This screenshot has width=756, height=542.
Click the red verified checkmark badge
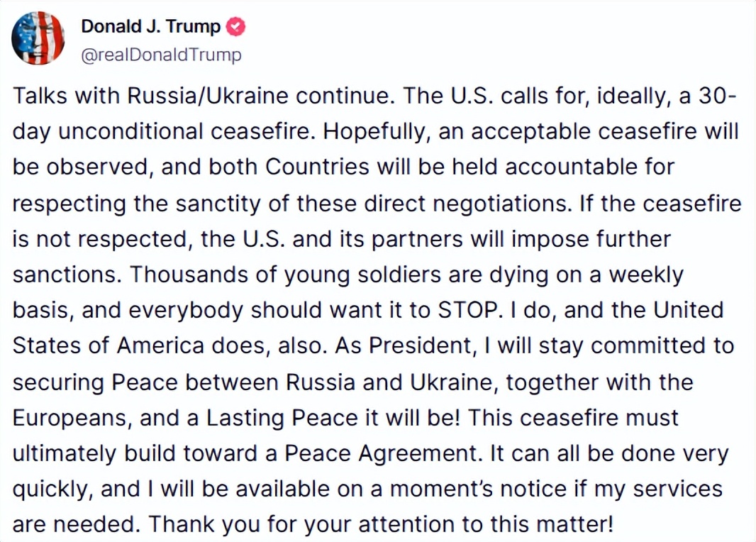pos(235,26)
